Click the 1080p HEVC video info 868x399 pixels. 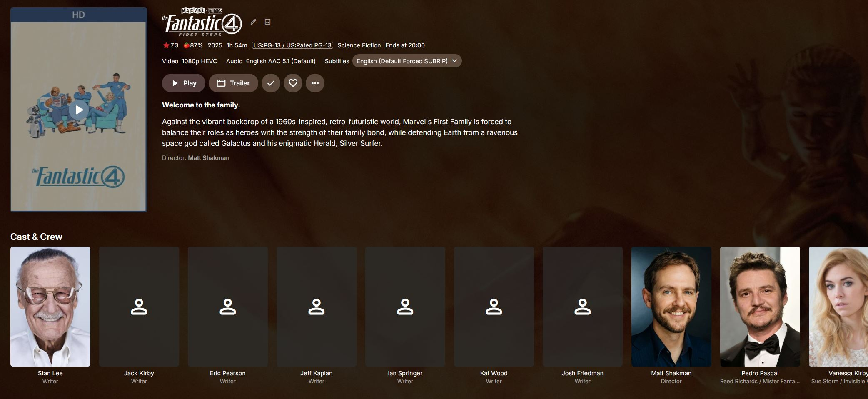click(x=200, y=61)
